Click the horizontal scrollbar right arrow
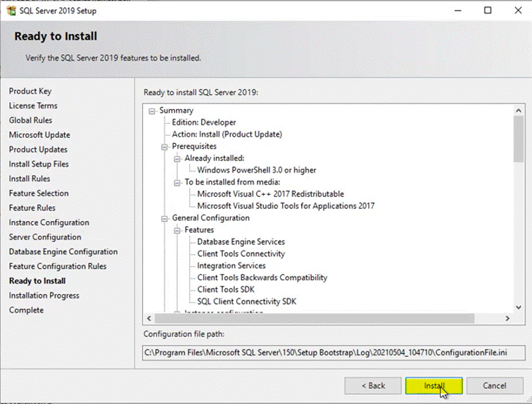532x404 pixels. click(x=507, y=318)
